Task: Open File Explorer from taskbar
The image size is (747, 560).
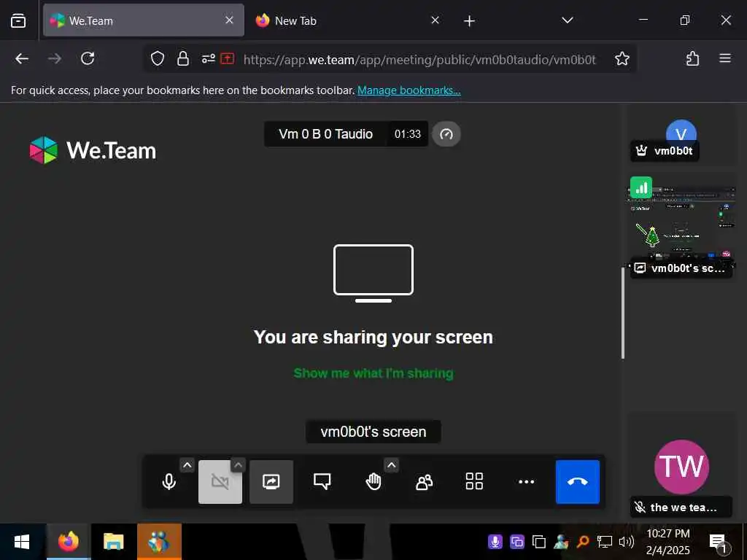Action: point(113,542)
